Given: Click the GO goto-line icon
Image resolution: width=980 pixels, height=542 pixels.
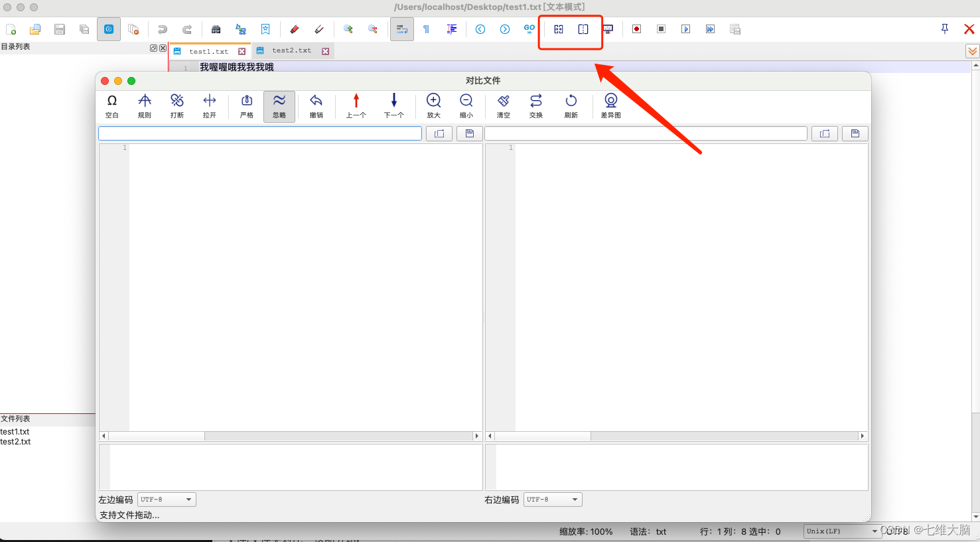Looking at the screenshot, I should click(x=529, y=29).
